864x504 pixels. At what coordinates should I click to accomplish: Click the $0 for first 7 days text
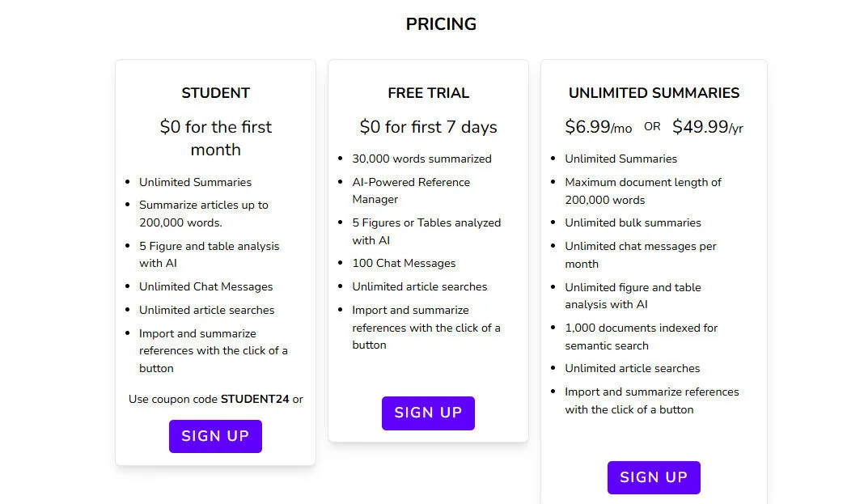coord(428,127)
